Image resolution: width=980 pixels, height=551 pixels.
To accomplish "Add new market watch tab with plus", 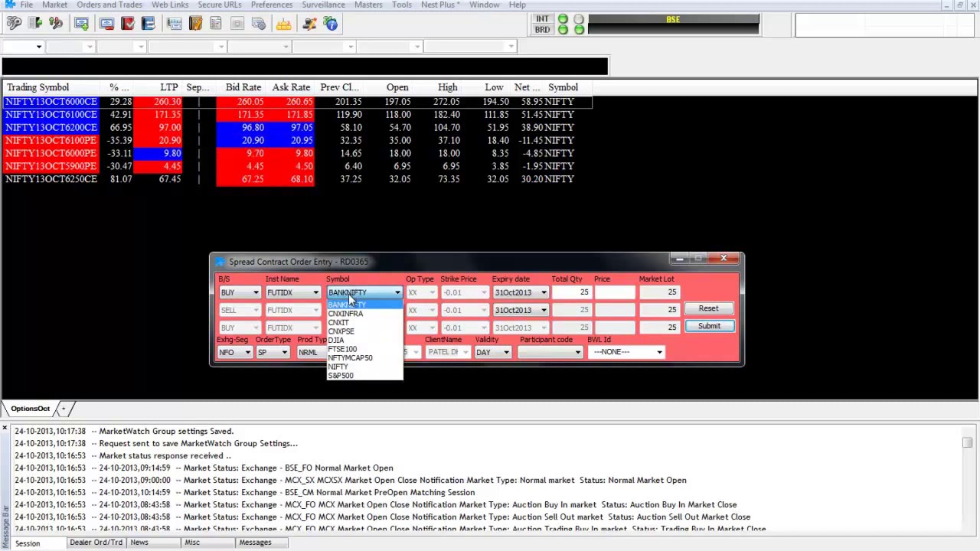I will [64, 409].
